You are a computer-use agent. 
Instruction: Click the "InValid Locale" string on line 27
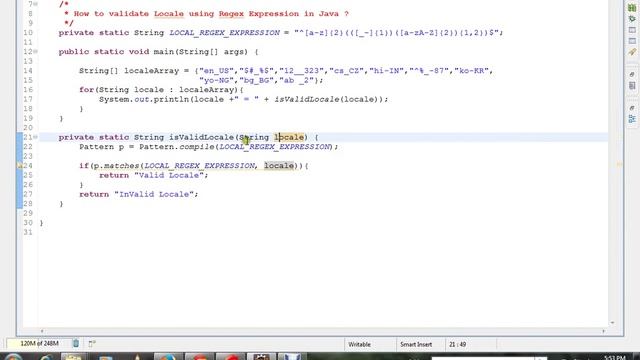pyautogui.click(x=154, y=194)
